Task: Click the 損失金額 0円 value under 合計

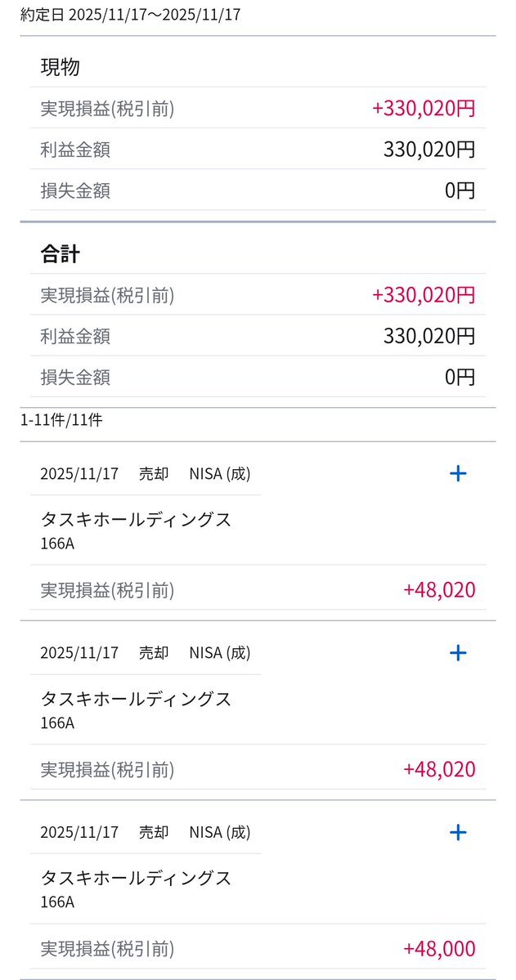Action: [460, 378]
